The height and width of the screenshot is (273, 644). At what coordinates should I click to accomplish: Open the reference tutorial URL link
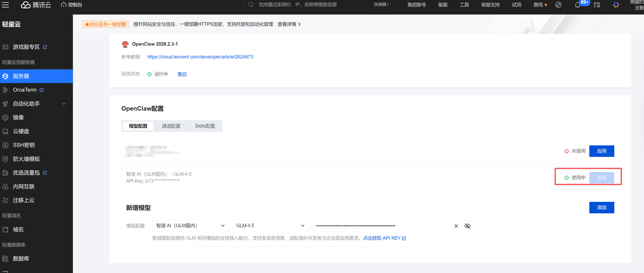200,57
